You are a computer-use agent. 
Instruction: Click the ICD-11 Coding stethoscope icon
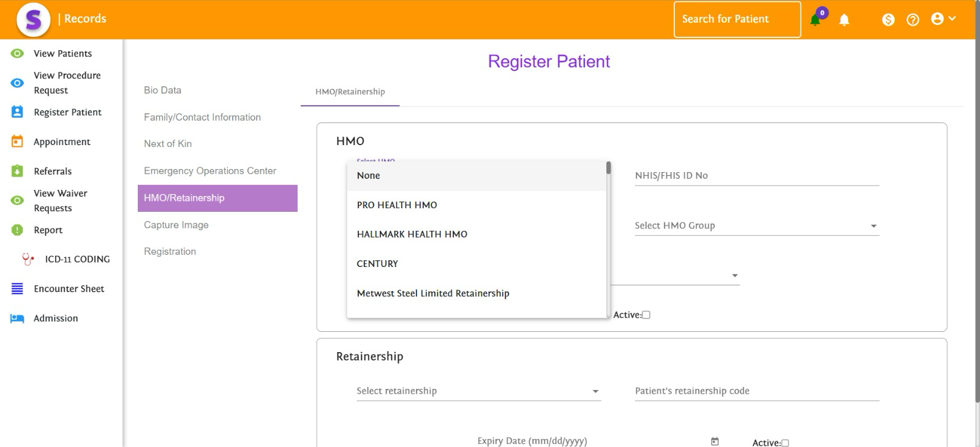coord(28,259)
